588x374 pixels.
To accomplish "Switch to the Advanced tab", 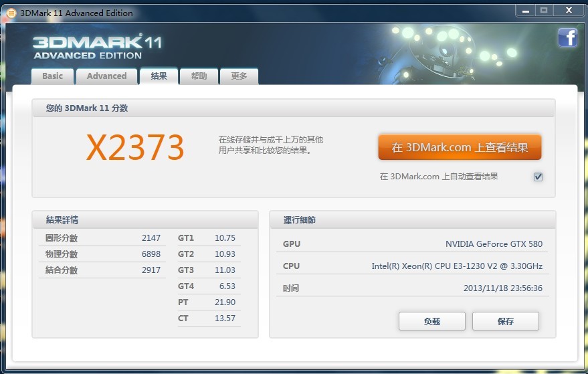I will click(107, 76).
